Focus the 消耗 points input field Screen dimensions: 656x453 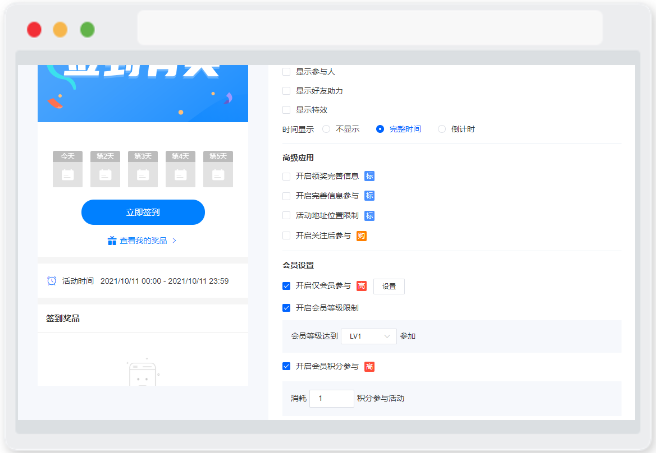tap(332, 398)
